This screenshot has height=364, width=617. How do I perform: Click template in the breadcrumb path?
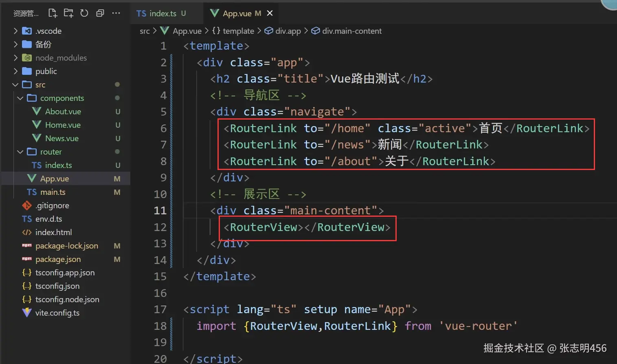click(x=238, y=31)
